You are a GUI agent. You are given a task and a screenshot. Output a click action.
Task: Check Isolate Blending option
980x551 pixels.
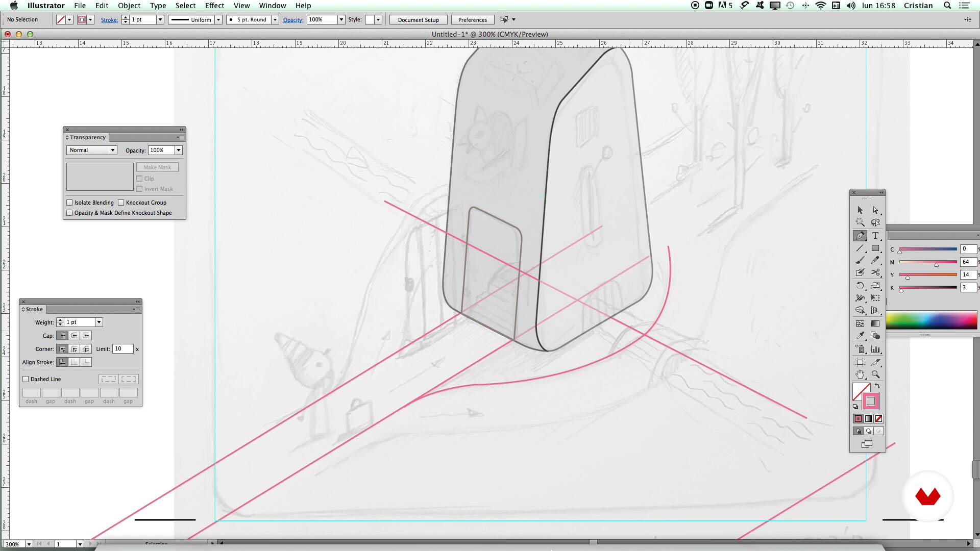[x=70, y=203]
